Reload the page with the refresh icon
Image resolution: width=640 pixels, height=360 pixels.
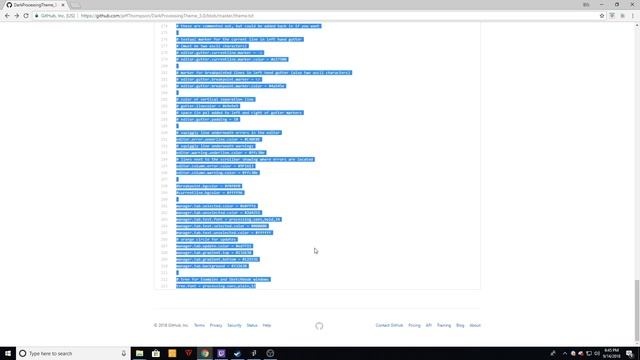click(x=26, y=16)
